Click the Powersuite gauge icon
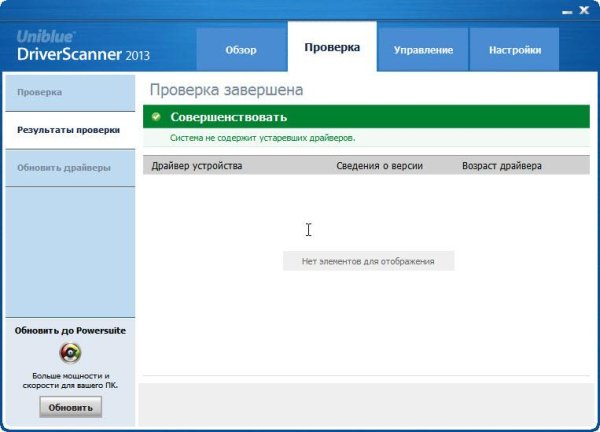The height and width of the screenshot is (432, 600). (x=70, y=352)
